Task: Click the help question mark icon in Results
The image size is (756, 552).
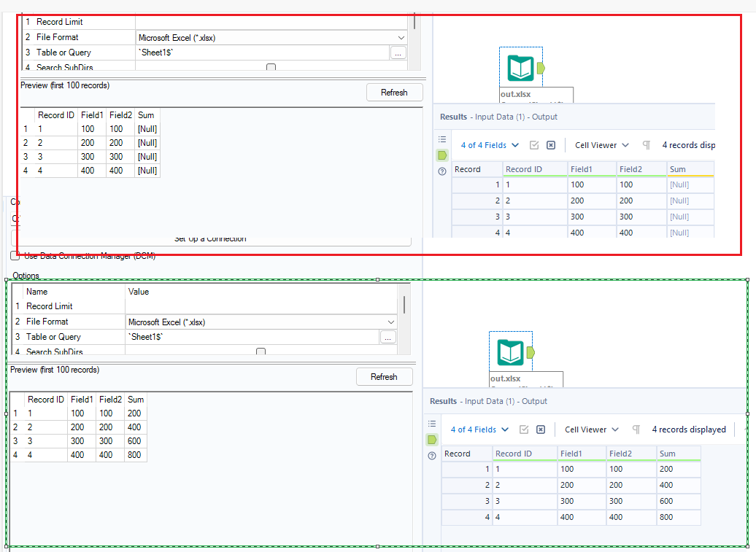Action: [442, 169]
